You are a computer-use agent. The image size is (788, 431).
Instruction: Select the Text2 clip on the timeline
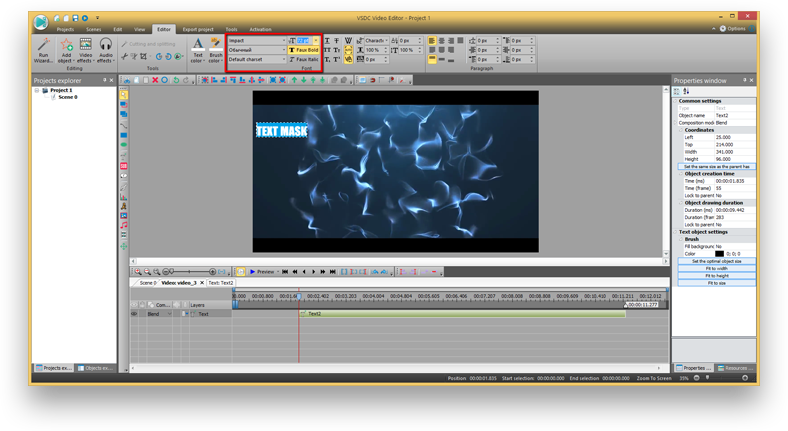click(x=400, y=314)
